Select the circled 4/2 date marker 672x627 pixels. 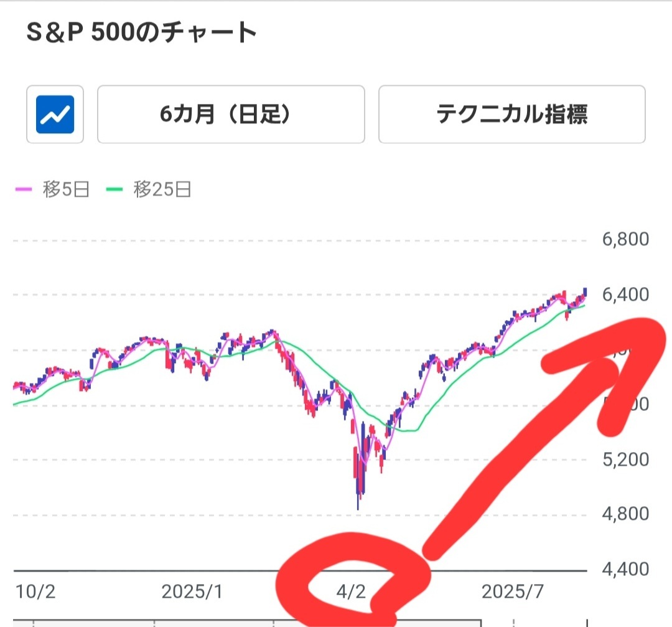pos(351,592)
